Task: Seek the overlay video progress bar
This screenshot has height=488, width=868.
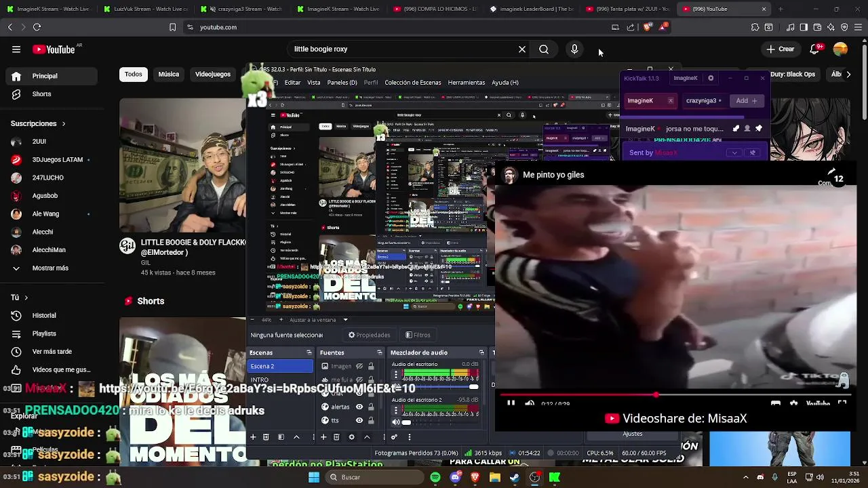Action: pyautogui.click(x=675, y=394)
